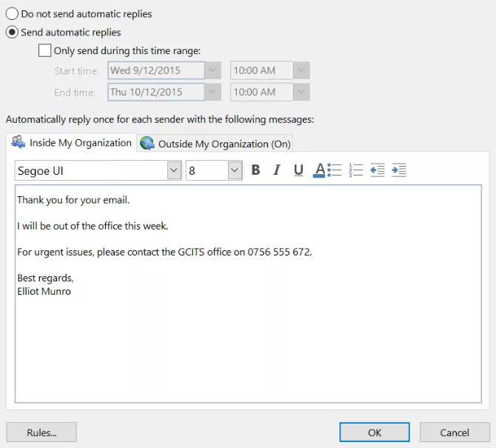Click the Wed 9/12/2015 start date field

(x=156, y=70)
